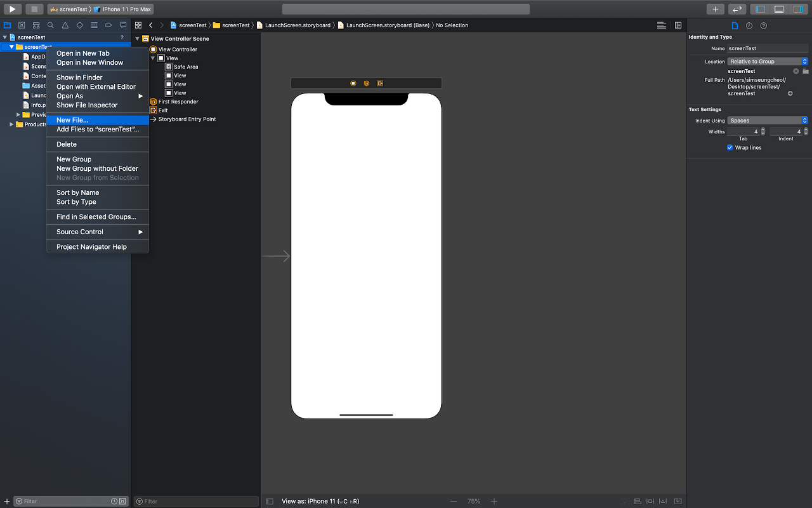Choose Project Navigator Help
Screen dimensions: 812x508
[98, 247]
